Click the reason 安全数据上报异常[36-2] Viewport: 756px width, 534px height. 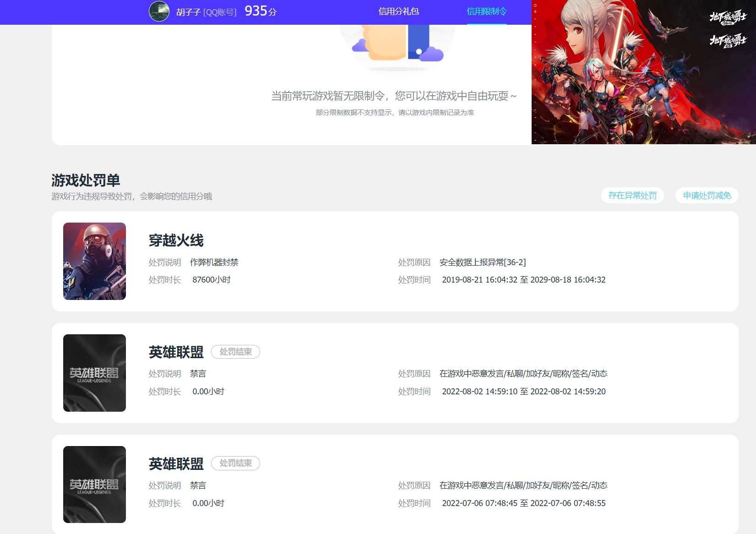(x=483, y=262)
